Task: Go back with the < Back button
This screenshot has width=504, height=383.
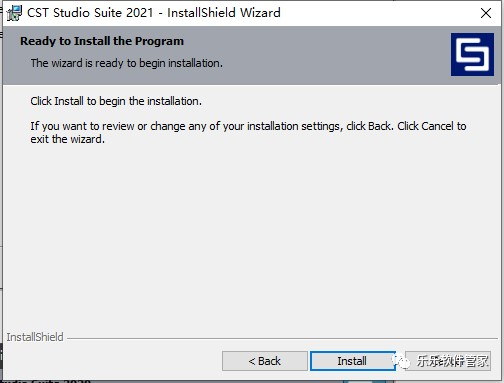Action: tap(265, 361)
